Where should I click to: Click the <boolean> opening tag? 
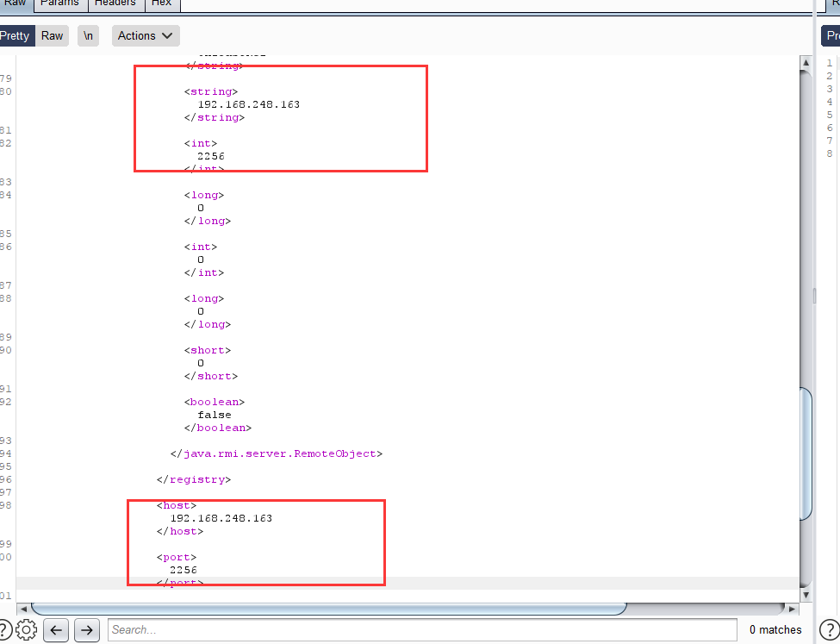tap(215, 402)
